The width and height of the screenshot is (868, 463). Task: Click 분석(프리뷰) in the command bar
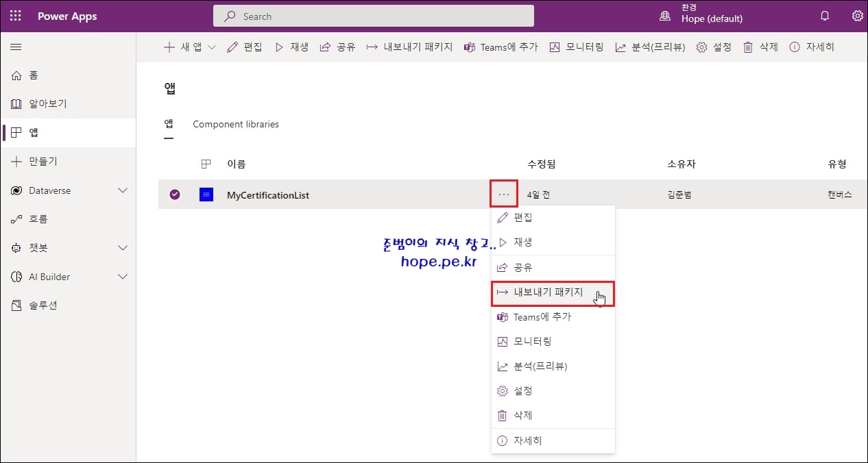pyautogui.click(x=650, y=47)
